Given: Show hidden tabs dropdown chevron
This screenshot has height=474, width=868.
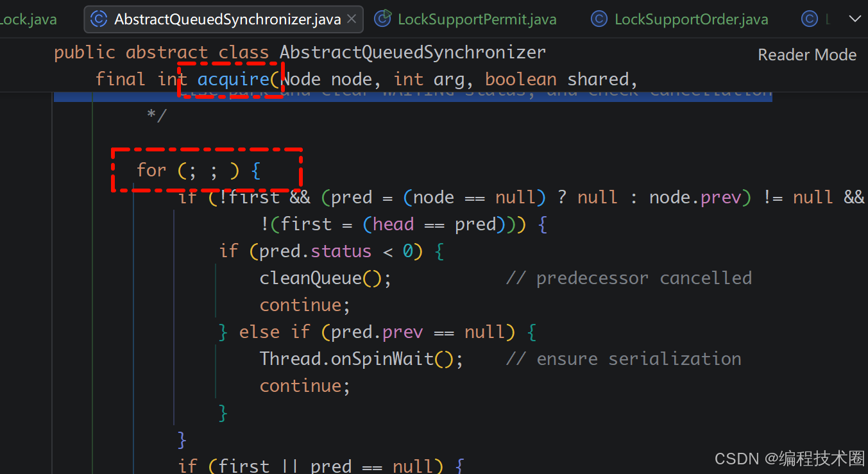Looking at the screenshot, I should [855, 19].
